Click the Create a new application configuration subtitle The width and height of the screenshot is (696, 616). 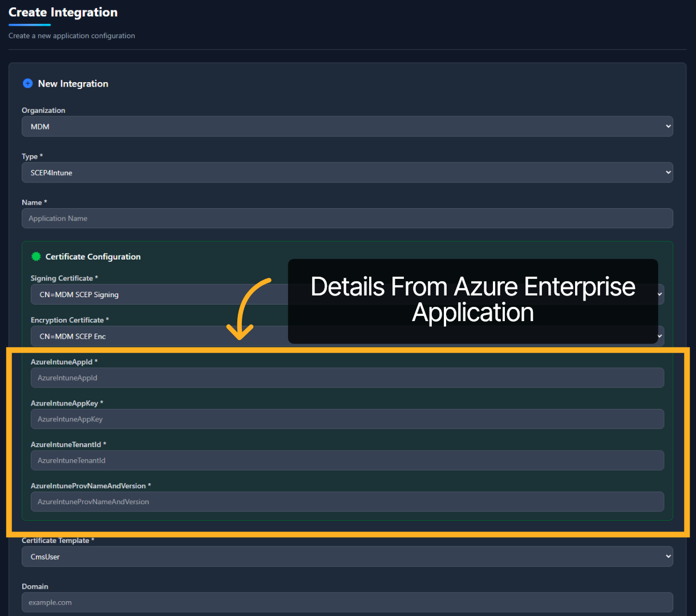(x=72, y=35)
